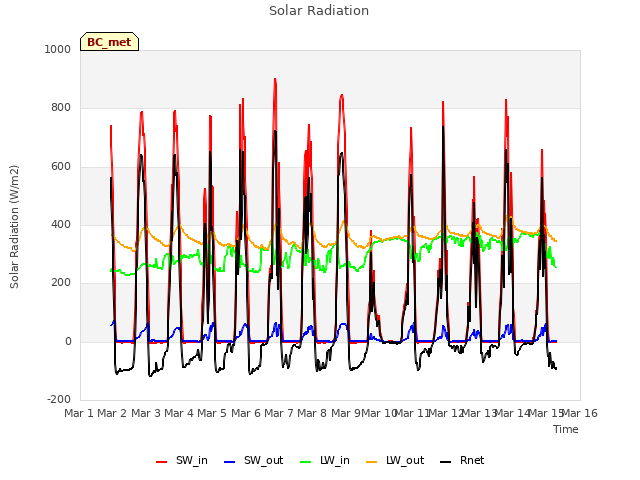Click the BC_met annotation label

[x=109, y=42]
